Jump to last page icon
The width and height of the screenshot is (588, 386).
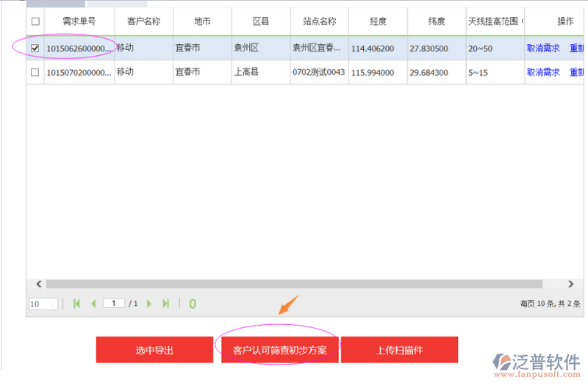coord(166,304)
